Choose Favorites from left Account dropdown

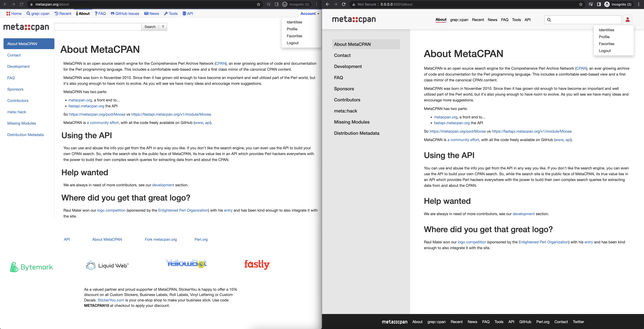[x=294, y=36]
